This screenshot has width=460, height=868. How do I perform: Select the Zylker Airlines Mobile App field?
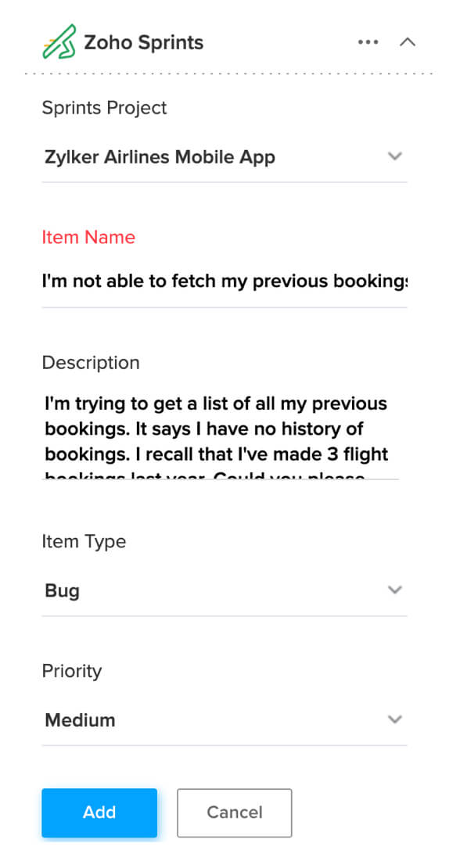[225, 158]
